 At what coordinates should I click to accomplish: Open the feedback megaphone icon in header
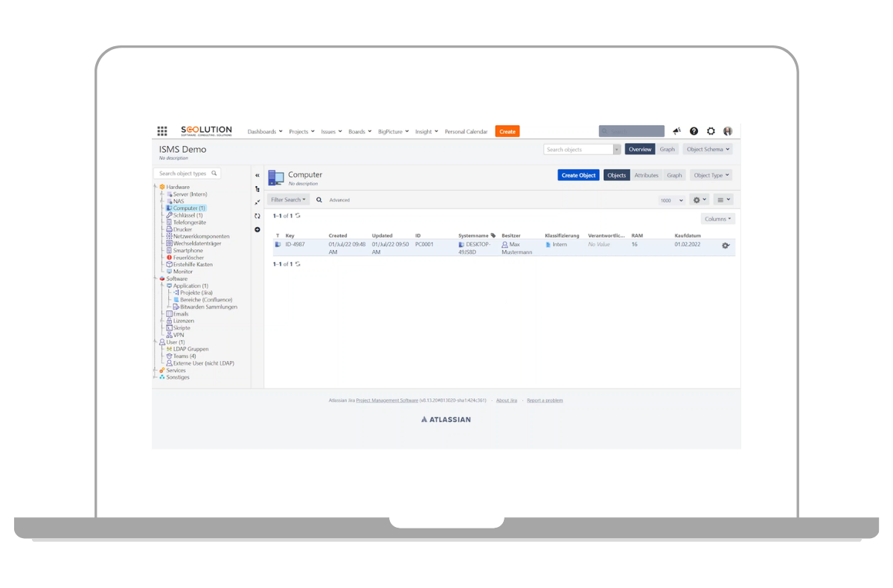(676, 132)
